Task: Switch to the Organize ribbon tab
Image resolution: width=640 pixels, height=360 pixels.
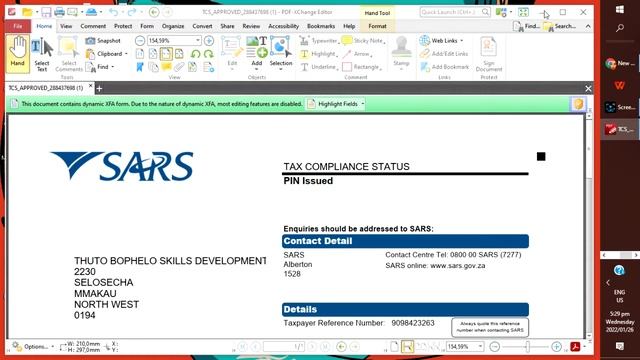Action: pyautogui.click(x=173, y=26)
